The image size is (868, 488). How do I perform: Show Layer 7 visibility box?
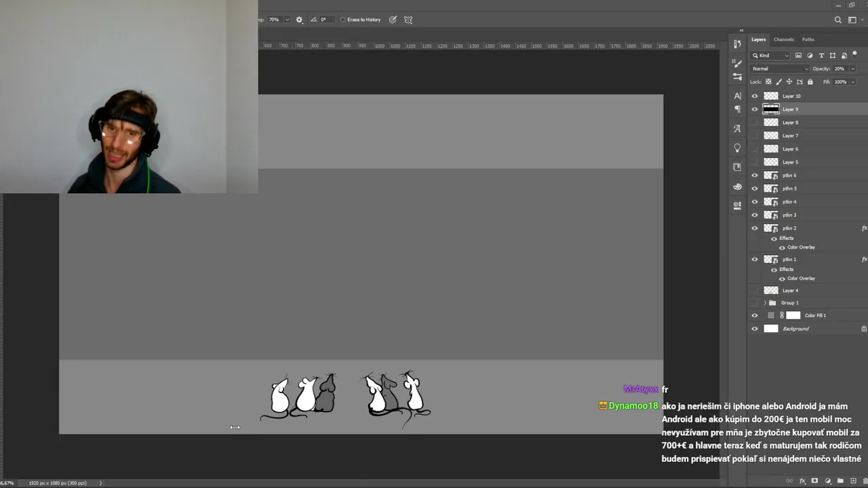point(755,136)
